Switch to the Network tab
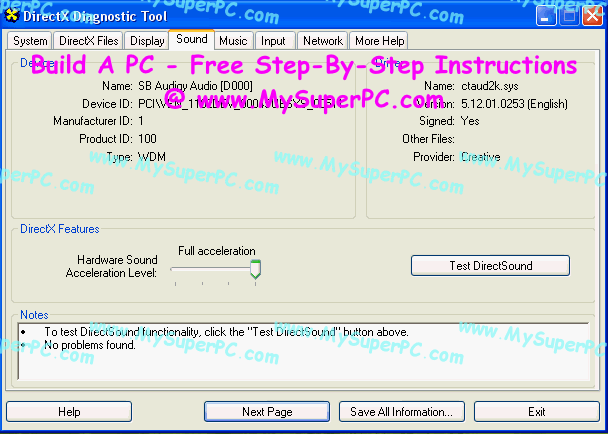The width and height of the screenshot is (608, 434). tap(323, 41)
